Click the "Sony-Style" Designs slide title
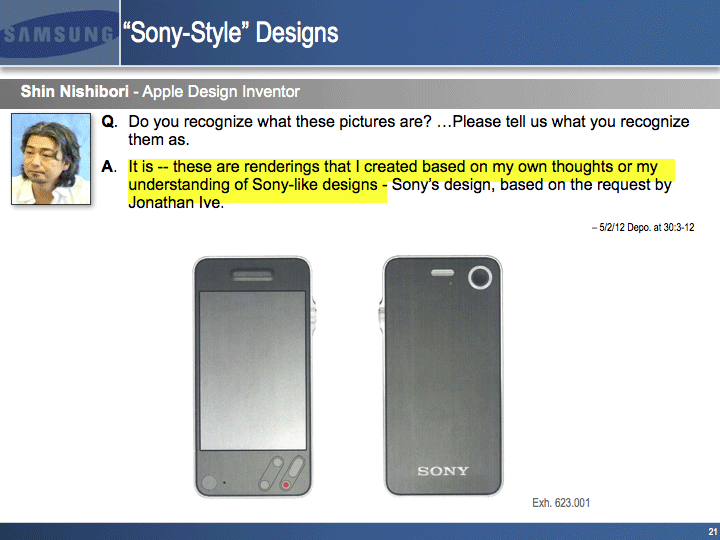 (230, 33)
